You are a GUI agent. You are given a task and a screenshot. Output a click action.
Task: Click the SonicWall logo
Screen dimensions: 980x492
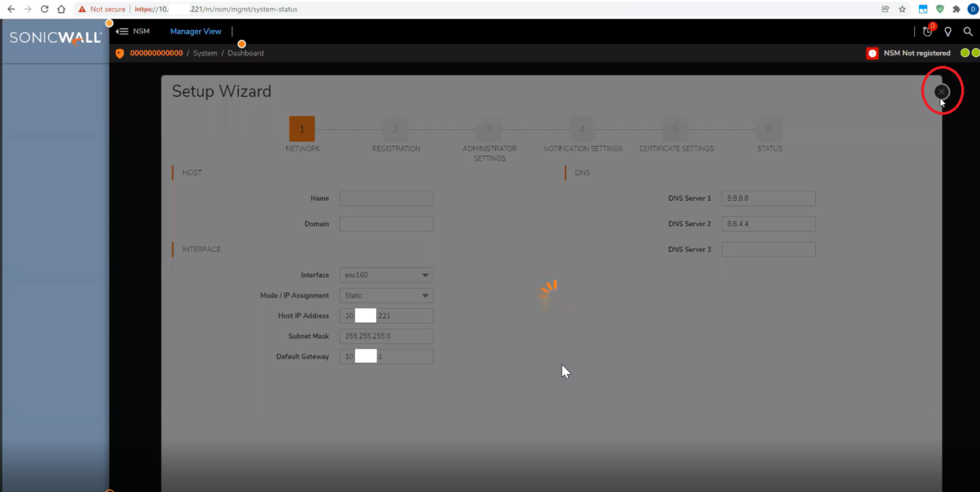coord(54,38)
